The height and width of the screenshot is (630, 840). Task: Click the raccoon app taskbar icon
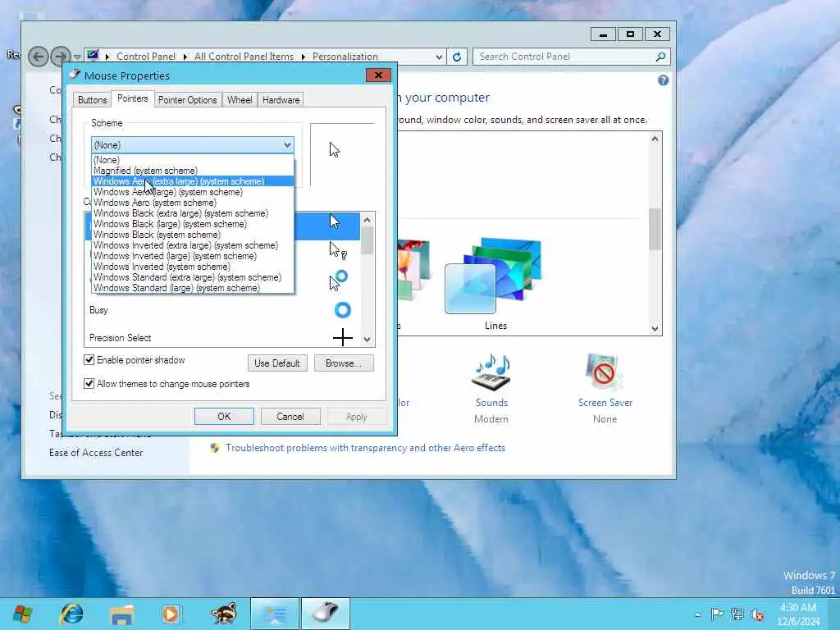point(223,614)
